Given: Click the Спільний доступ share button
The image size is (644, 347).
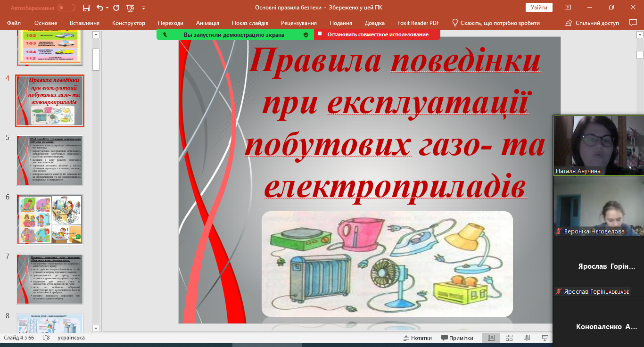Looking at the screenshot, I should 591,23.
